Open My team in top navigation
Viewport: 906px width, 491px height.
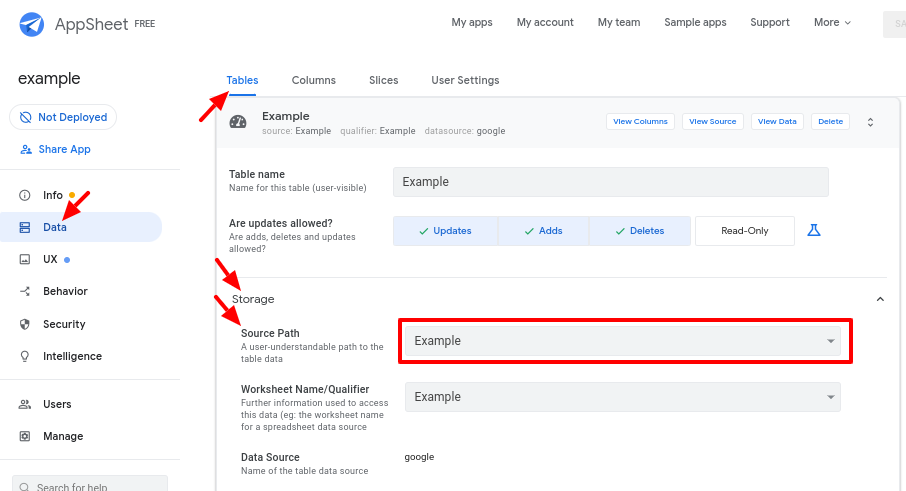click(x=619, y=23)
